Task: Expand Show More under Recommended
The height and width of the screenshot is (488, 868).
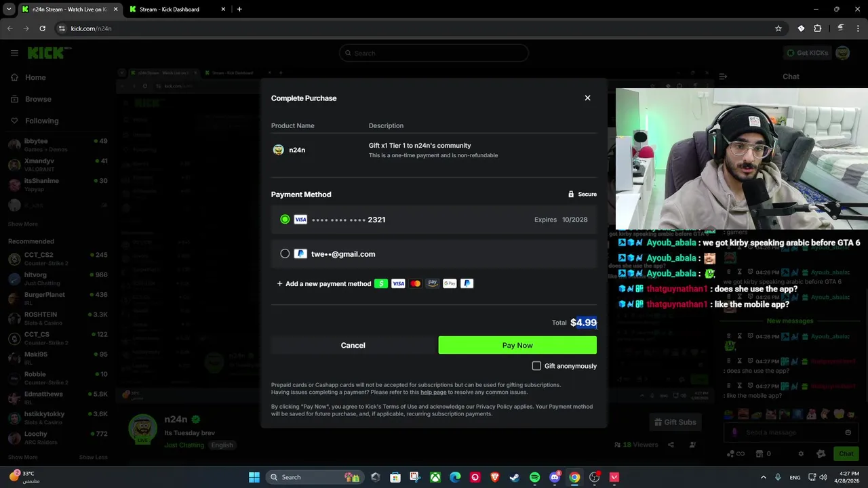Action: 23,457
